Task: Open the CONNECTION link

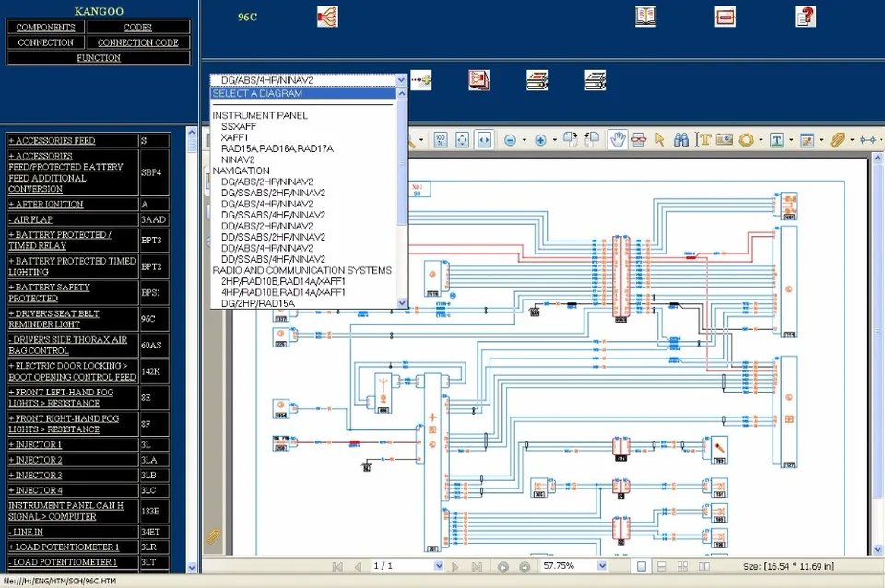Action: point(45,42)
